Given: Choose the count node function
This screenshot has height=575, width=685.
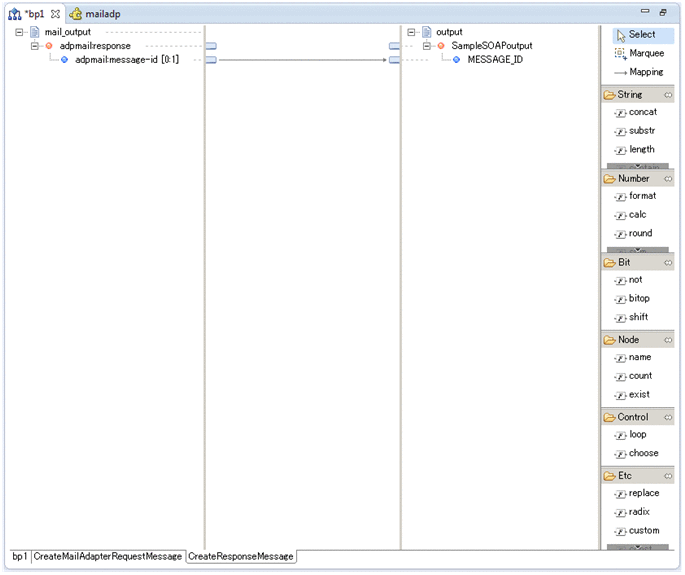Looking at the screenshot, I should (x=640, y=376).
